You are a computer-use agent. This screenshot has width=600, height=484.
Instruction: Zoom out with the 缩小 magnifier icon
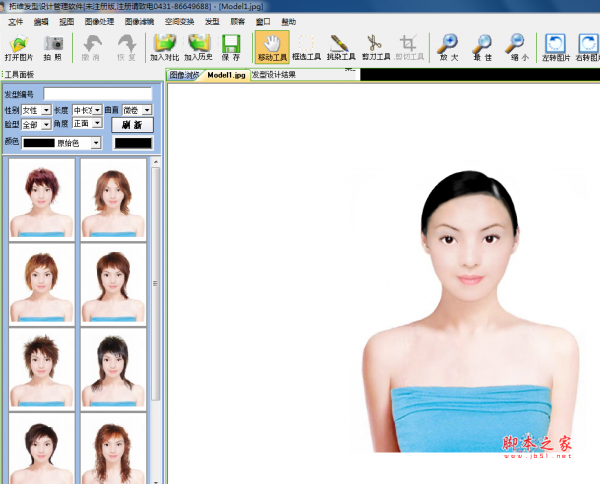[515, 47]
